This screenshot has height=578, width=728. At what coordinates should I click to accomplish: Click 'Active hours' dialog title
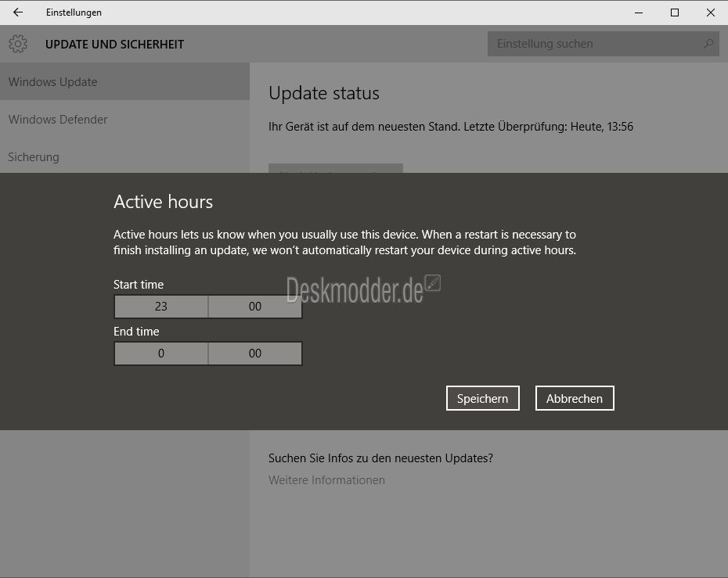point(163,202)
